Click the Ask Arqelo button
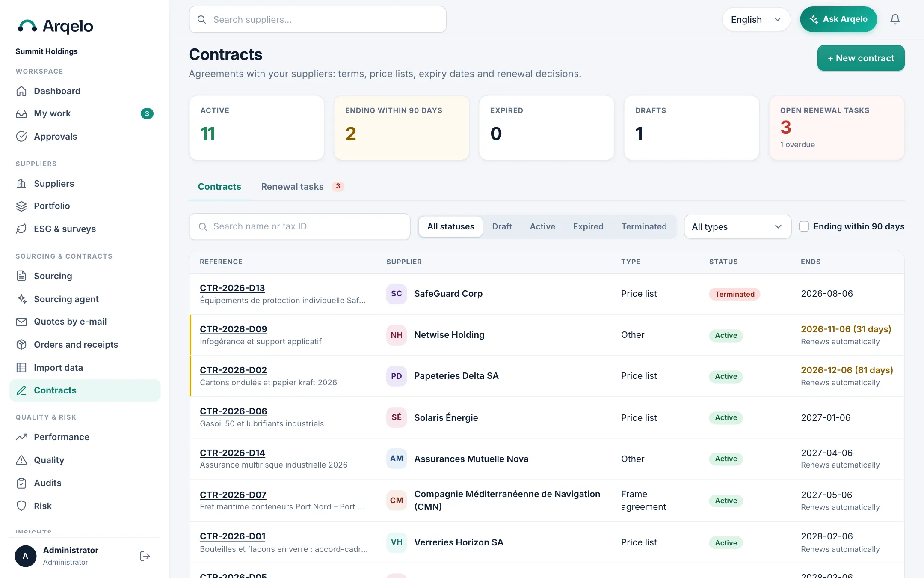 [x=838, y=19]
